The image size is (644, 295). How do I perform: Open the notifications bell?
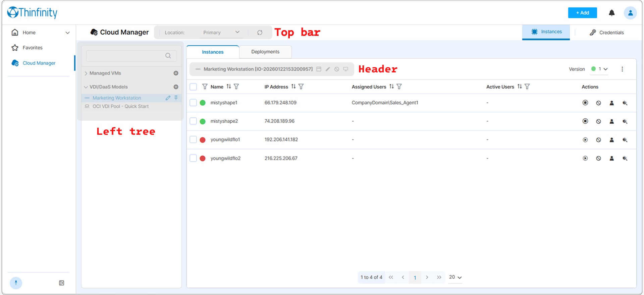[612, 13]
